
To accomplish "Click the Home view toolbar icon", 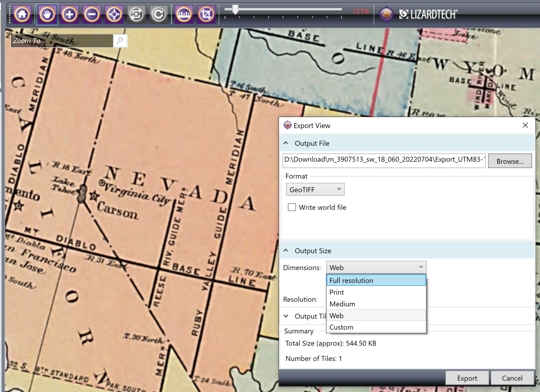I will (22, 14).
